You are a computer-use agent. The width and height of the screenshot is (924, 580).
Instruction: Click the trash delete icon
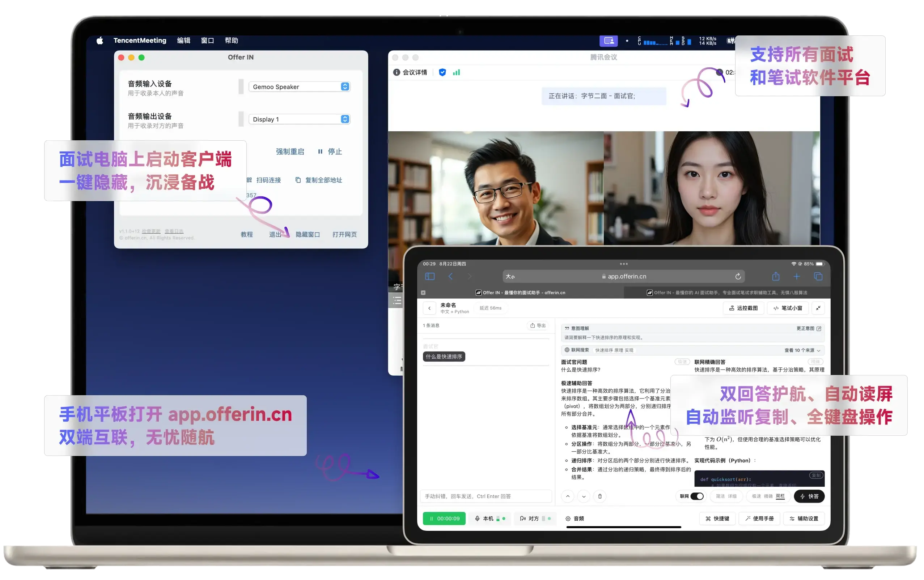[x=600, y=496]
